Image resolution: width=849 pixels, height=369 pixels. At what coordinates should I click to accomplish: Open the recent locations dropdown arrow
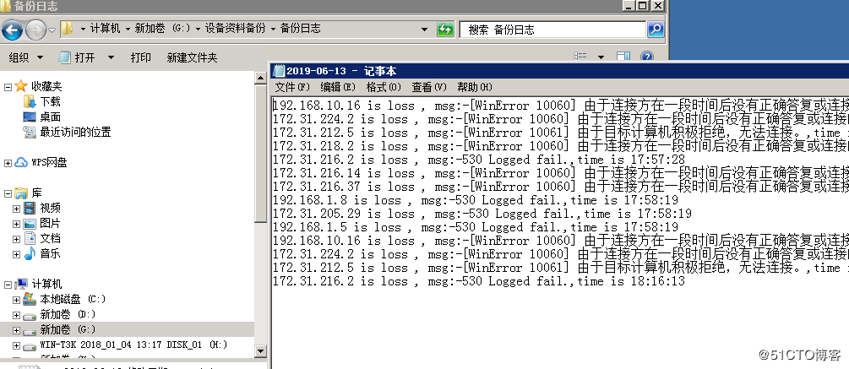[52, 30]
